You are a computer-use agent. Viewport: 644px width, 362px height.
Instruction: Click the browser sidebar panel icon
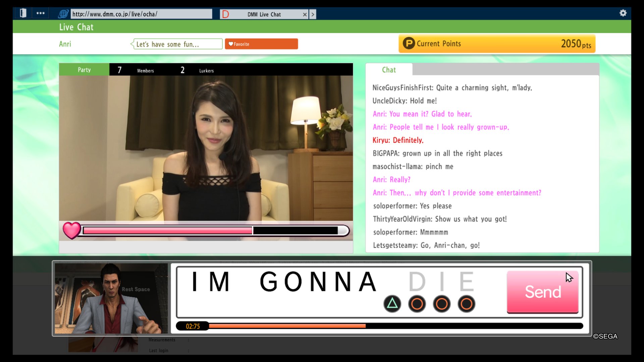23,13
